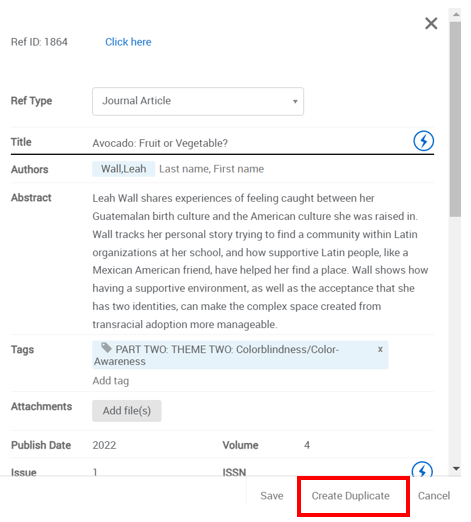Click the Add tag input field
The image size is (471, 522).
[111, 381]
